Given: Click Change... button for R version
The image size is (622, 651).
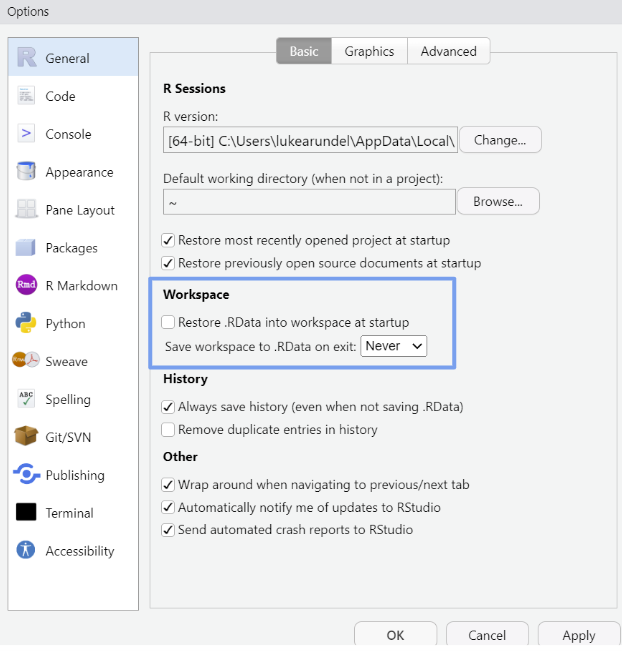Looking at the screenshot, I should [x=499, y=140].
